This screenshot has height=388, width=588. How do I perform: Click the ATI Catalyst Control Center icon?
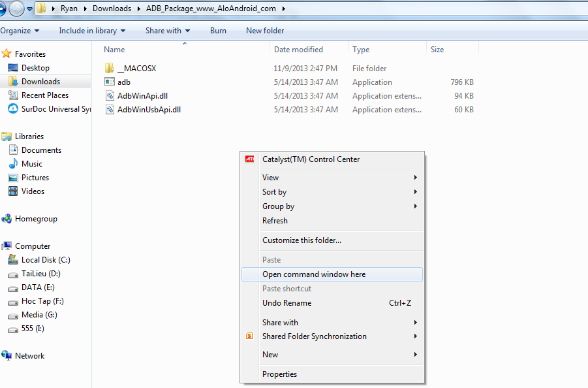pos(249,159)
